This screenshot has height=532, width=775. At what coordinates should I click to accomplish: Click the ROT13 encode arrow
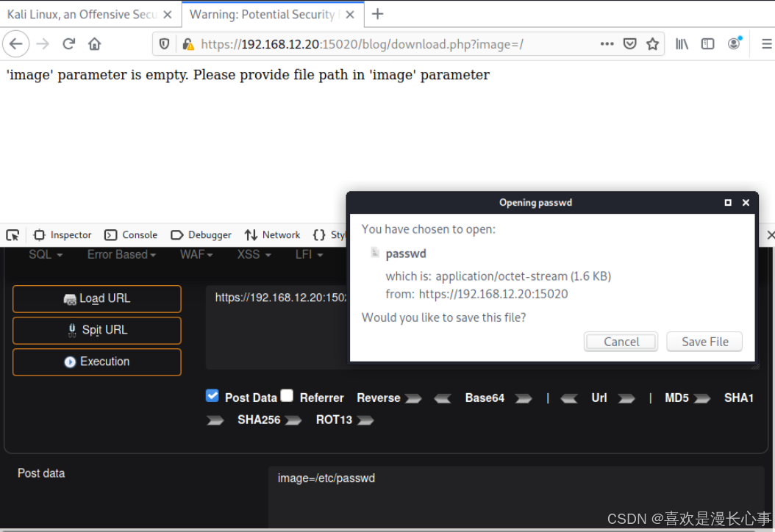pyautogui.click(x=365, y=420)
